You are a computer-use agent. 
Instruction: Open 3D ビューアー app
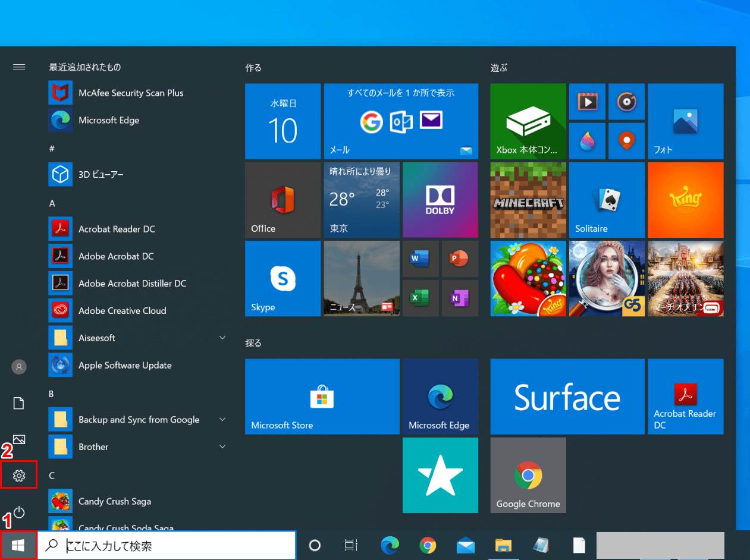click(x=140, y=175)
